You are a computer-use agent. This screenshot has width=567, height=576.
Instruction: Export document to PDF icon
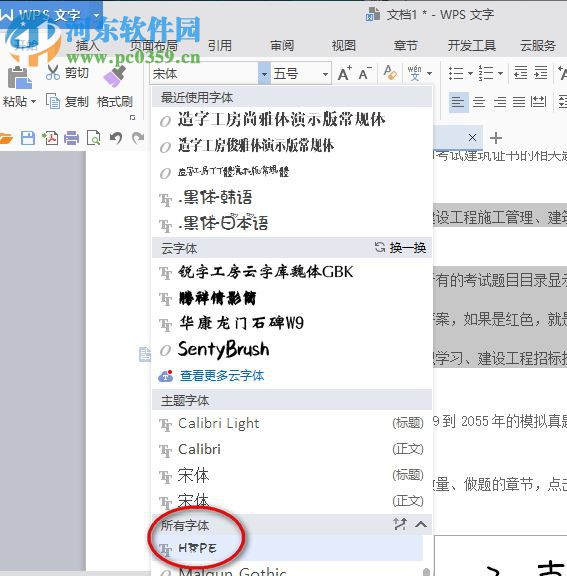pos(50,138)
